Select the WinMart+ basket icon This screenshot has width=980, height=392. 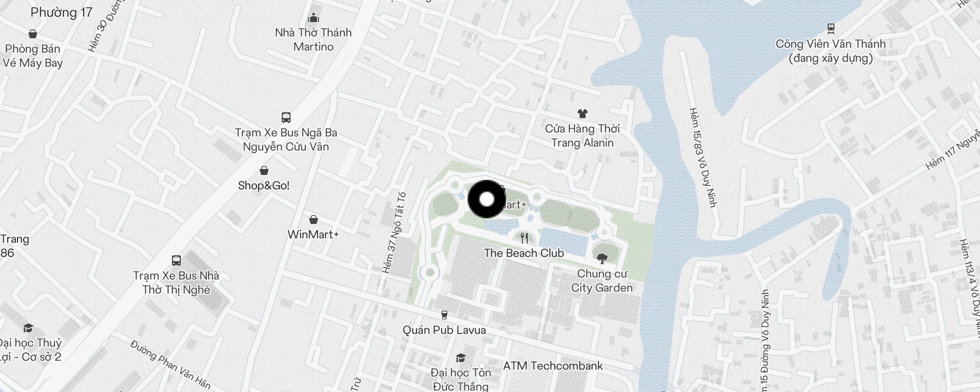tap(314, 220)
